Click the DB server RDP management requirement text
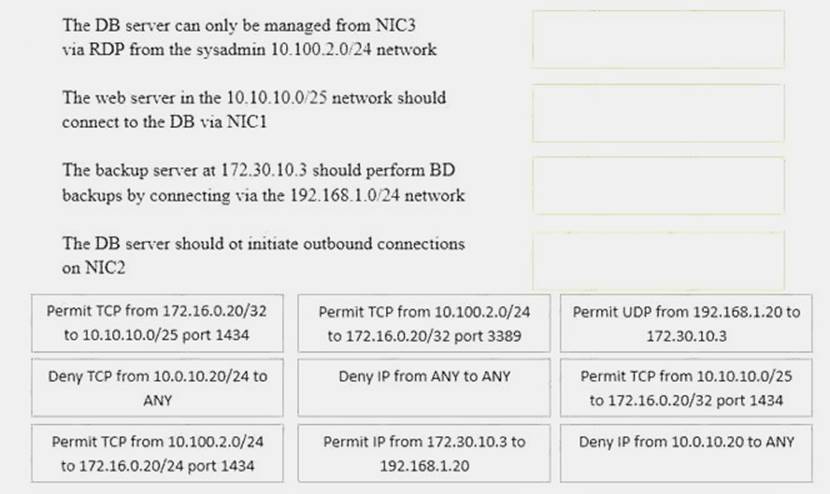This screenshot has height=494, width=830. [249, 34]
